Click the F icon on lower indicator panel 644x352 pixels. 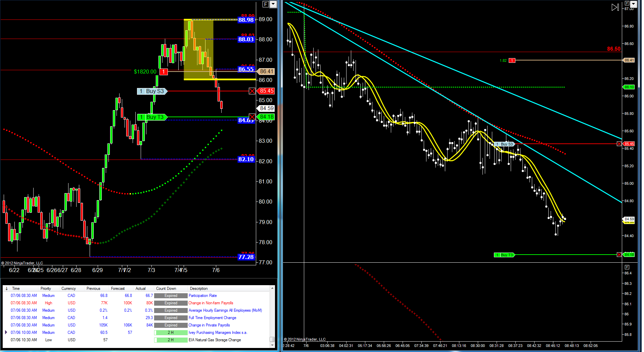pos(627,267)
